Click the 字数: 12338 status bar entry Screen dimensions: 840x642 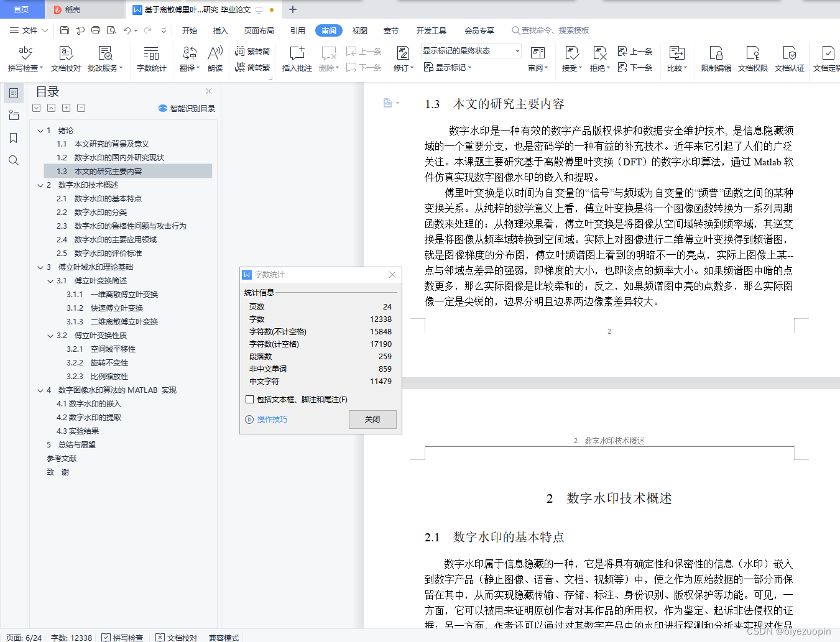click(x=72, y=638)
